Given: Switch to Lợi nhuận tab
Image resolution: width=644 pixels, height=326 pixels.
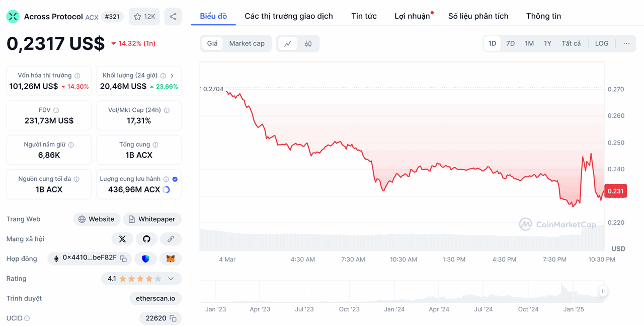Looking at the screenshot, I should tap(412, 16).
